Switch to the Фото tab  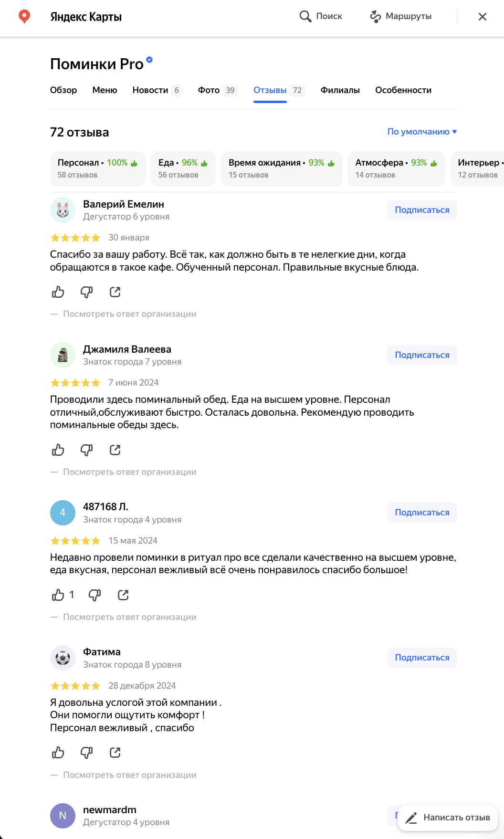209,90
